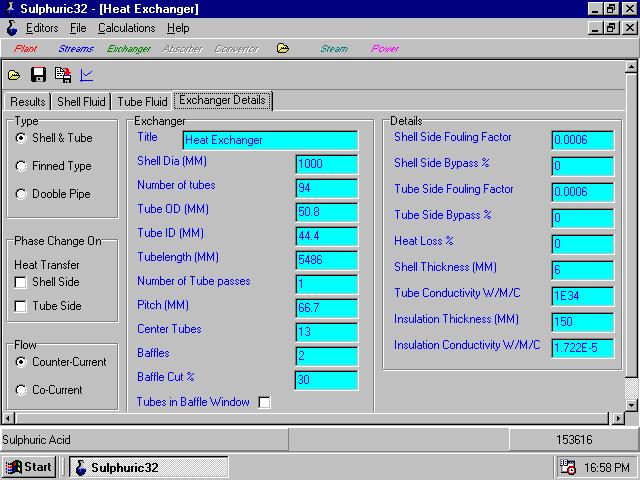Save with the floppy disk icon
The width and height of the screenshot is (640, 480).
click(38, 75)
